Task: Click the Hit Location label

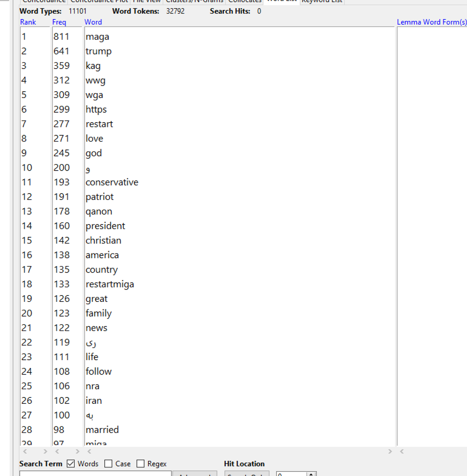Action: (244, 464)
